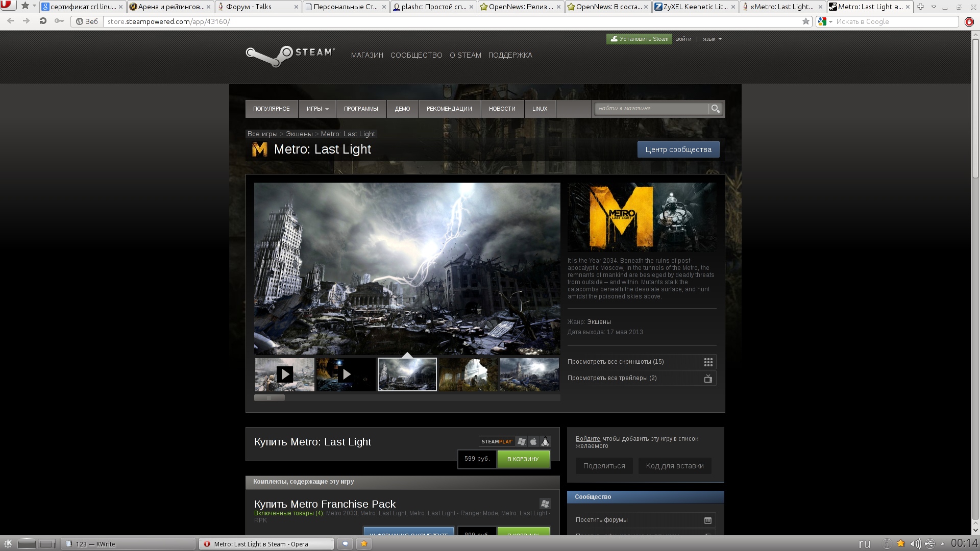Open the Google search engine selector
Image resolution: width=980 pixels, height=551 pixels.
pyautogui.click(x=825, y=21)
